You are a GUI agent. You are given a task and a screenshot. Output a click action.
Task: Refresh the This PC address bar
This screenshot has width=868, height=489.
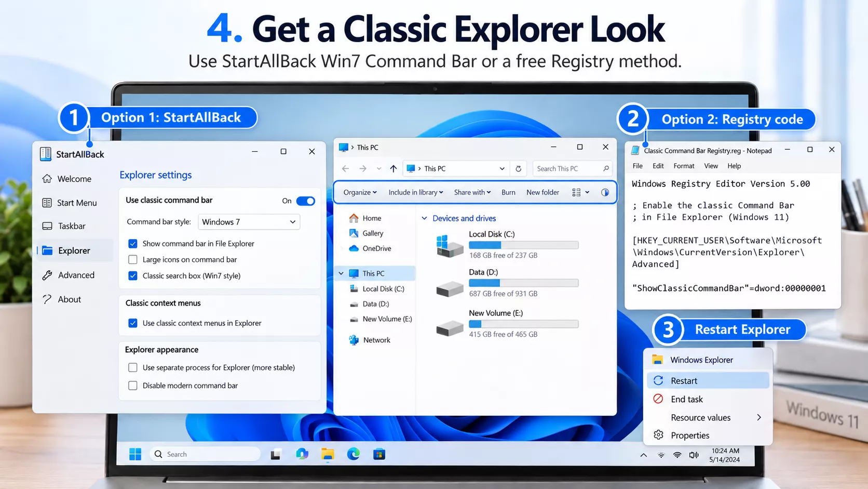click(x=518, y=168)
